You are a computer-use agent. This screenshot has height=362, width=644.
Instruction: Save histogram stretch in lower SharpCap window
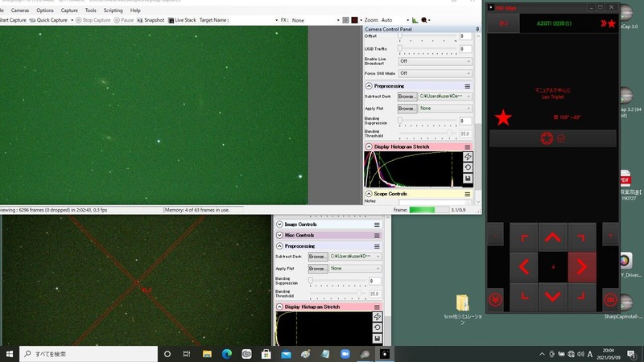[x=377, y=338]
